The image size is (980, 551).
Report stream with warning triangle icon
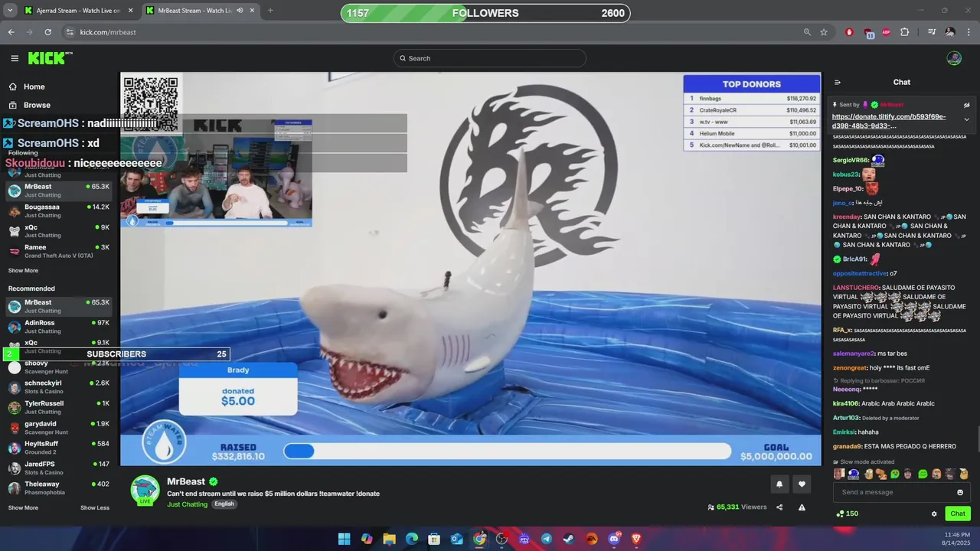pyautogui.click(x=802, y=507)
